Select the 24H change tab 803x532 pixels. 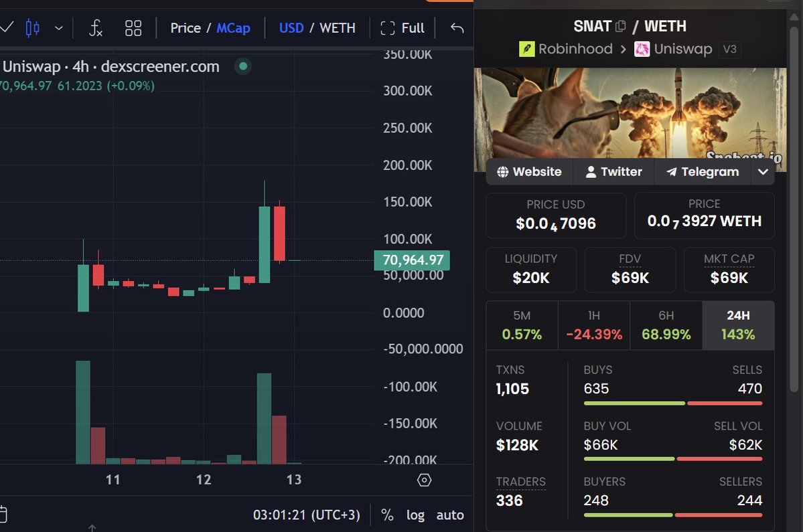[739, 325]
